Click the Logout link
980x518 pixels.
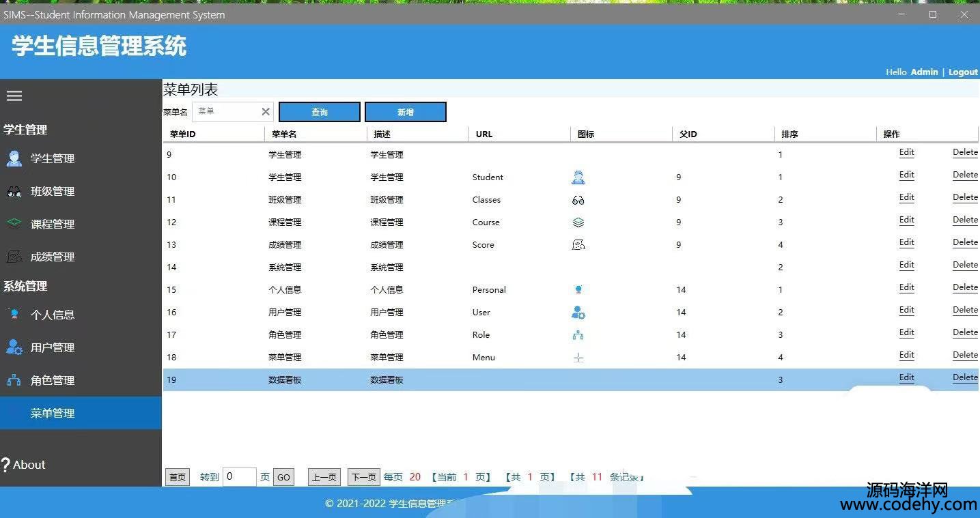click(x=963, y=72)
